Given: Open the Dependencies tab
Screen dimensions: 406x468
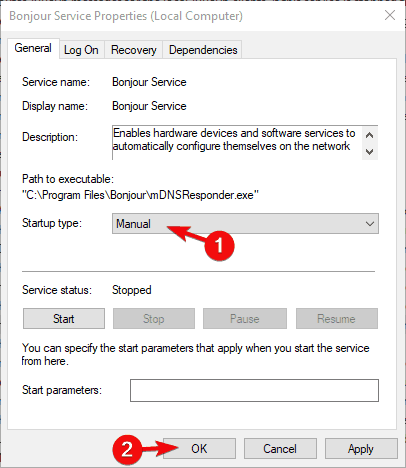Looking at the screenshot, I should click(203, 50).
